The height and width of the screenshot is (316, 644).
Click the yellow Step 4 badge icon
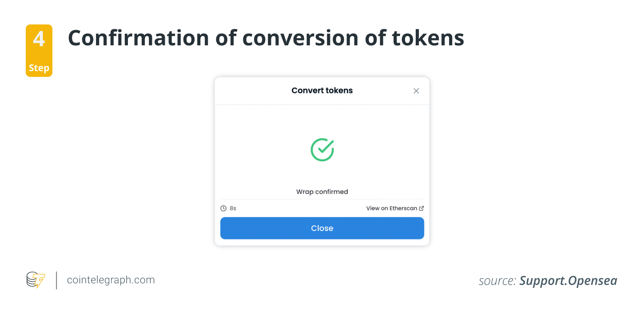point(39,51)
